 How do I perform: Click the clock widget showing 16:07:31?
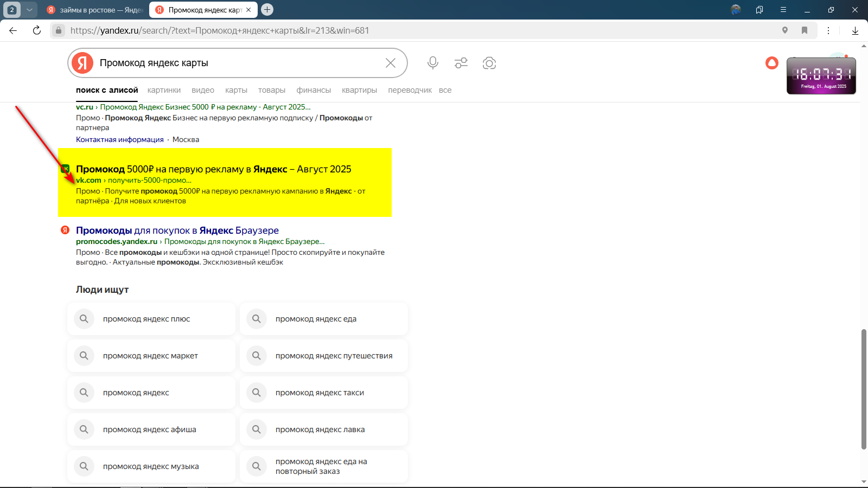click(821, 76)
